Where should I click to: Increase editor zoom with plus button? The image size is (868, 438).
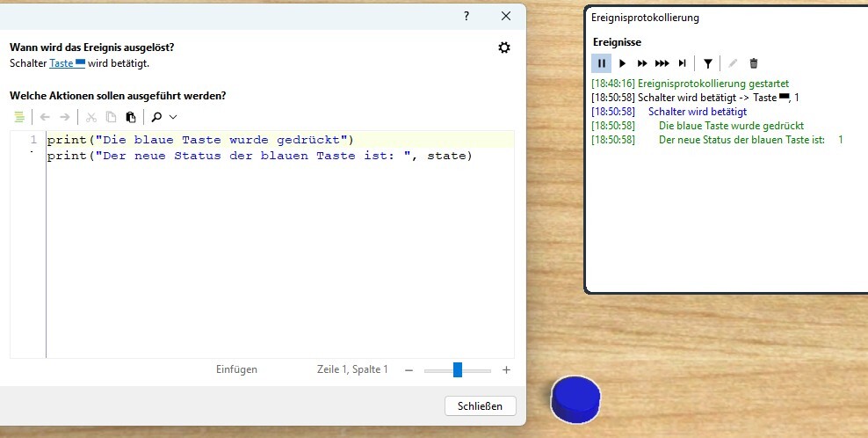click(x=506, y=370)
